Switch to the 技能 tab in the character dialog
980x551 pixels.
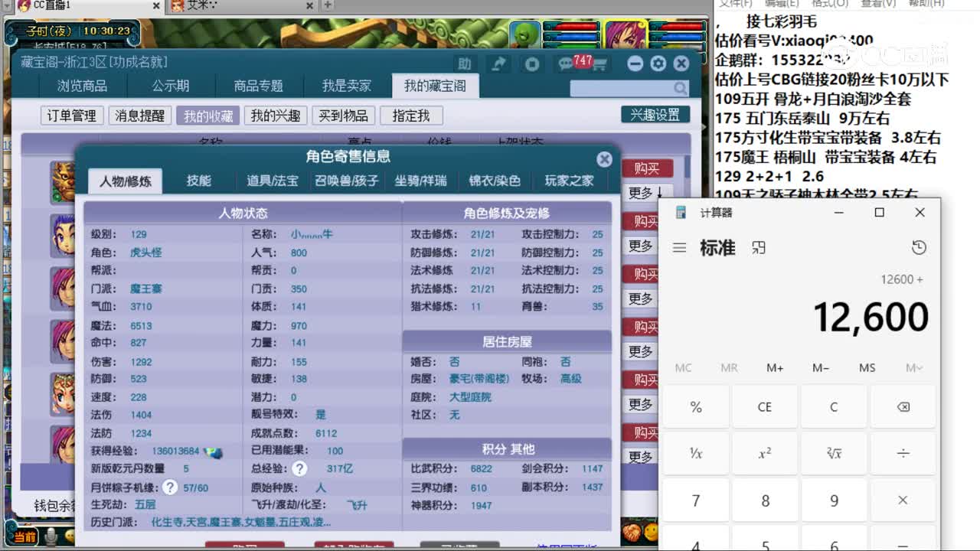pyautogui.click(x=201, y=181)
